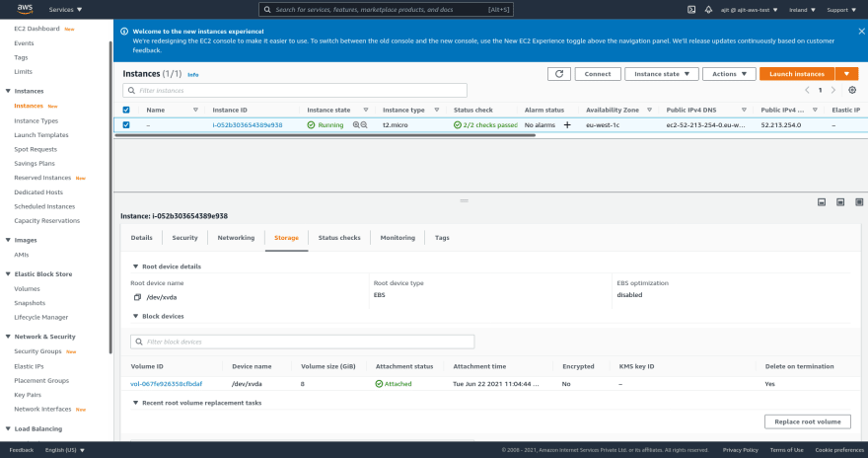The width and height of the screenshot is (868, 458).
Task: Sort by the Availability Zone column arrow
Action: tap(649, 110)
